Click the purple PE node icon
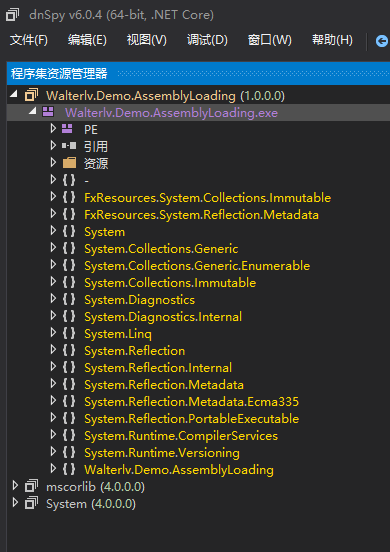Screen dimensions: 390x552 (67, 129)
